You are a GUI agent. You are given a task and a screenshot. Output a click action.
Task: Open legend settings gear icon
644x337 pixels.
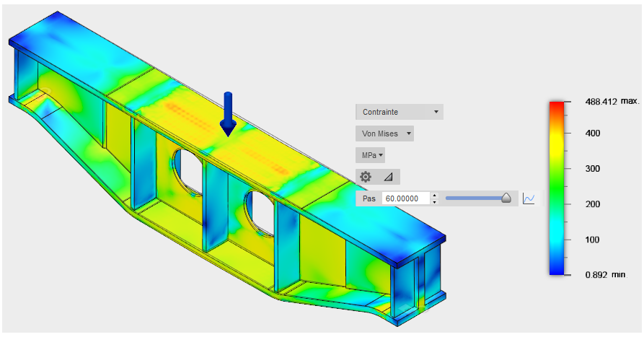(366, 177)
